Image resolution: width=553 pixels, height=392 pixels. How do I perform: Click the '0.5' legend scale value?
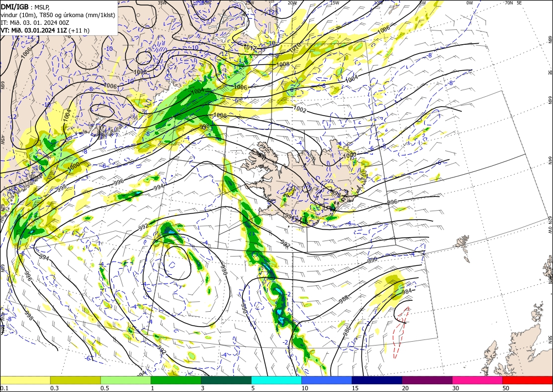tap(105, 388)
